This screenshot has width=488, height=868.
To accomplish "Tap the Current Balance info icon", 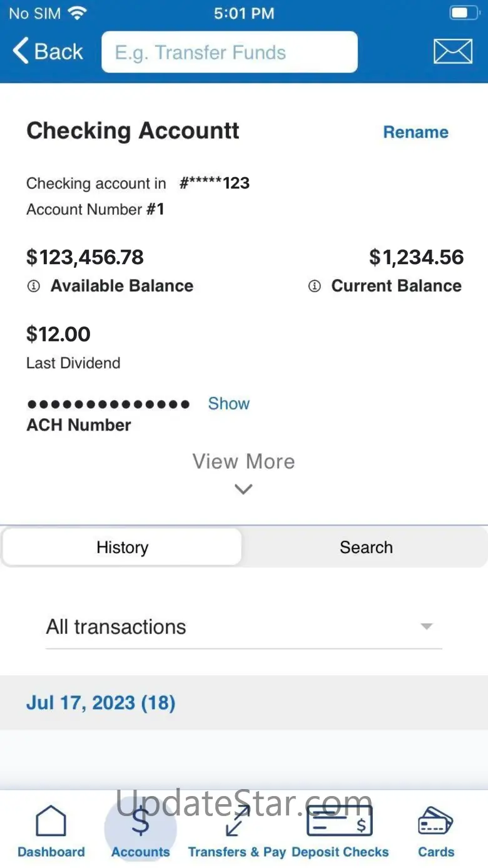I will pyautogui.click(x=315, y=286).
